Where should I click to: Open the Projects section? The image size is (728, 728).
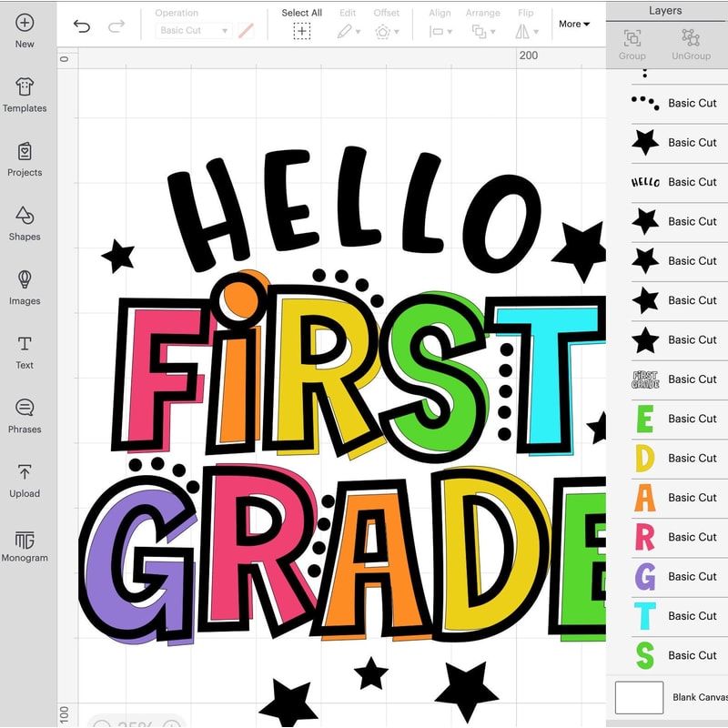tap(25, 157)
